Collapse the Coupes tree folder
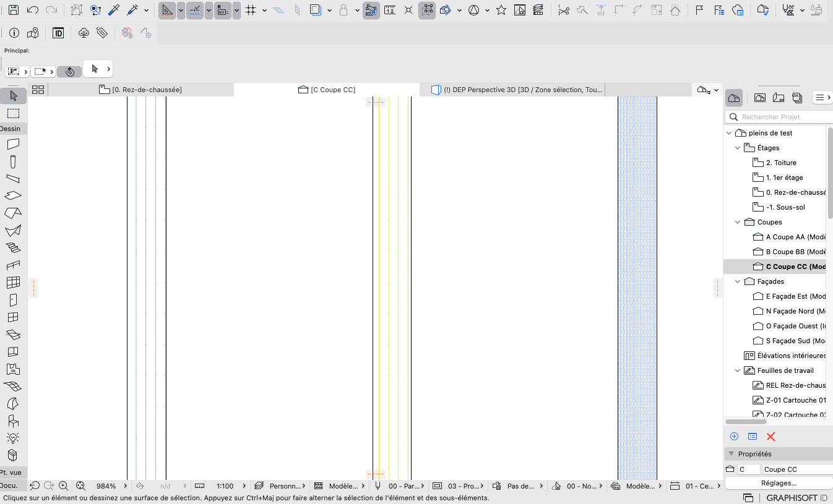This screenshot has width=833, height=504. (738, 222)
